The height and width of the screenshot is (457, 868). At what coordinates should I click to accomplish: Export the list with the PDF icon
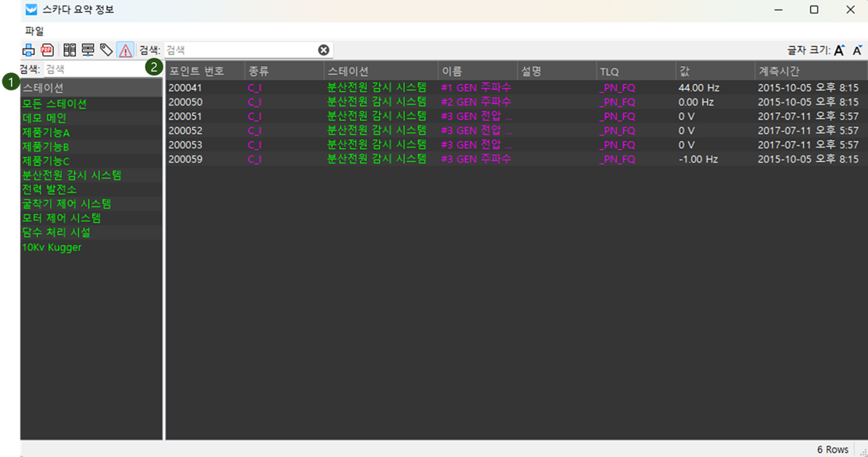47,50
